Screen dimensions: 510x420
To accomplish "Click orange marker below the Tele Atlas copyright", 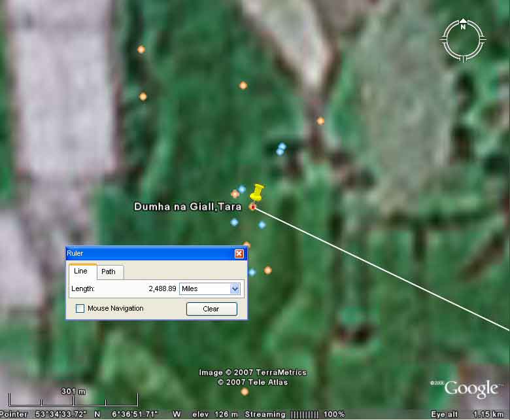I will pos(245,392).
